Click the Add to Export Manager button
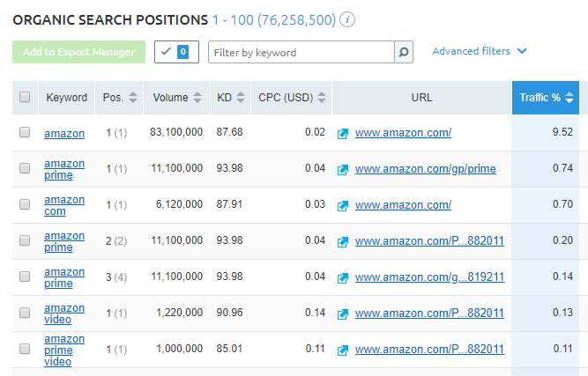 (78, 52)
